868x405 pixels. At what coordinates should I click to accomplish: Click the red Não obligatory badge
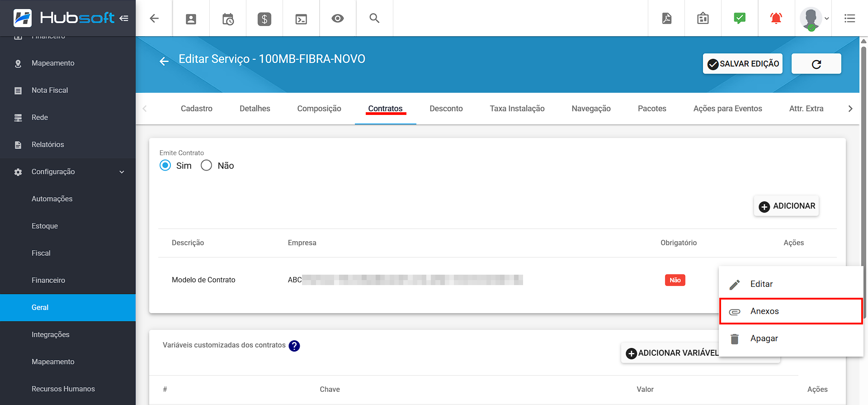[675, 280]
